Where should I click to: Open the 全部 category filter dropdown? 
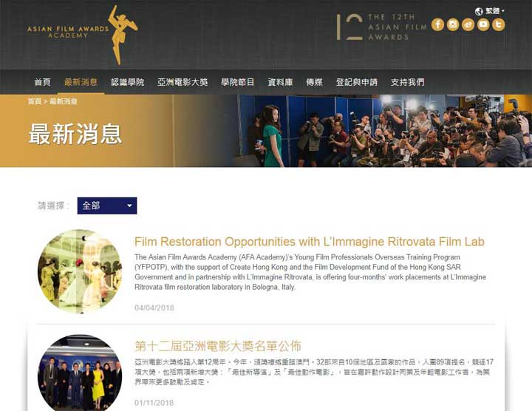pos(107,205)
